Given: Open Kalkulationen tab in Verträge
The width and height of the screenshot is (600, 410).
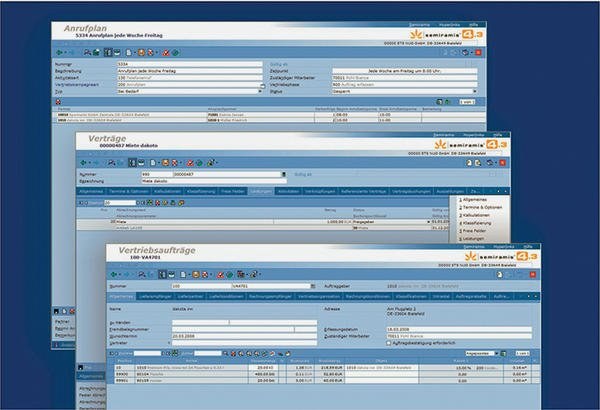Looking at the screenshot, I should [167, 191].
